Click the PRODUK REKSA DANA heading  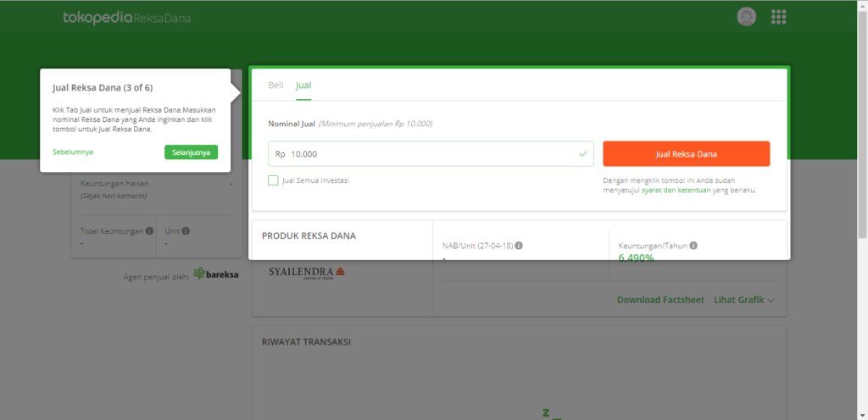pyautogui.click(x=309, y=236)
